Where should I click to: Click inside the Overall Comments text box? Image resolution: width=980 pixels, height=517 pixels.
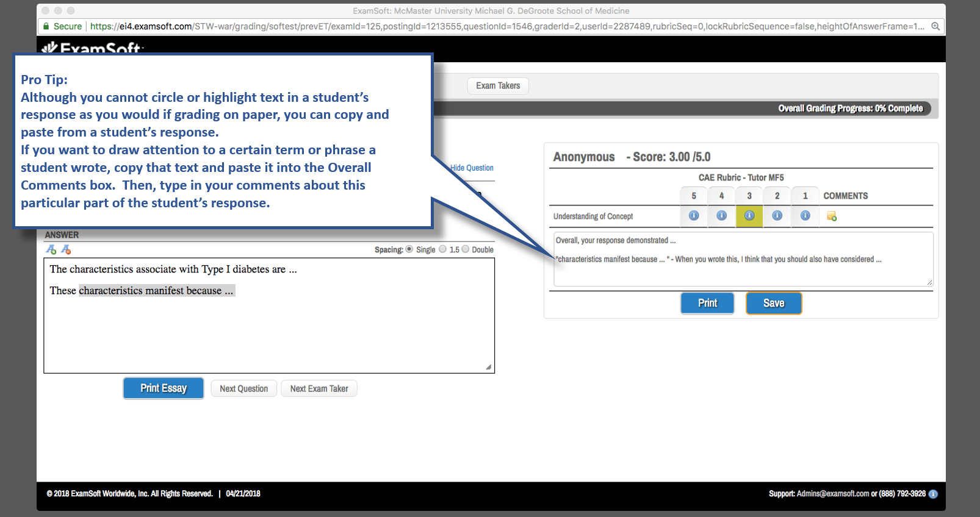point(743,259)
